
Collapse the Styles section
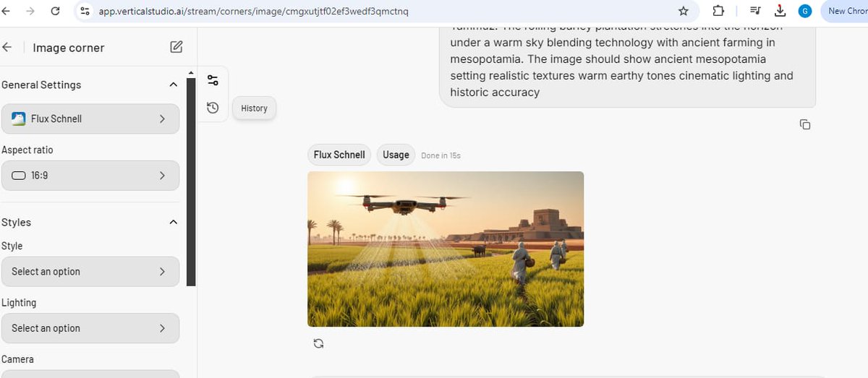tap(173, 222)
